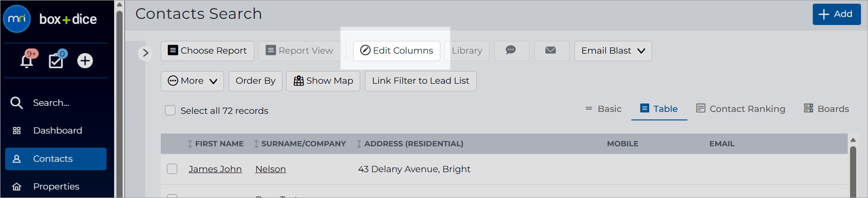Sort by First Name column arrows
The height and width of the screenshot is (198, 868).
pos(190,144)
